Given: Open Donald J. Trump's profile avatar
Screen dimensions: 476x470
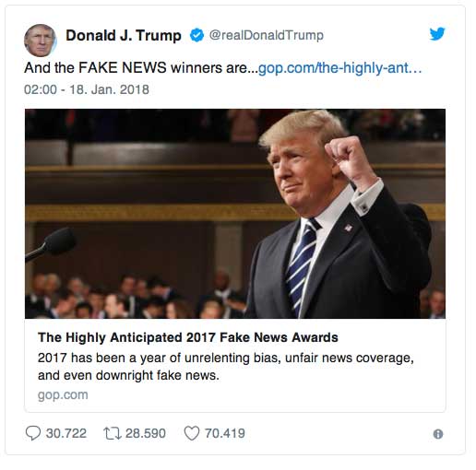Looking at the screenshot, I should (41, 41).
